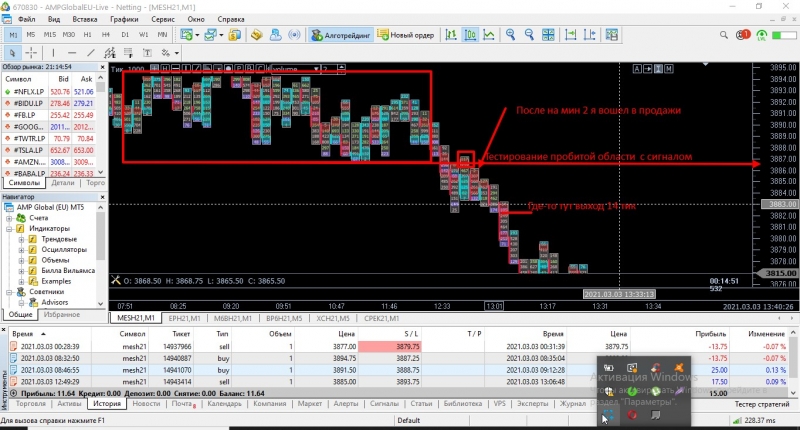Draw a horizontal line on chart
Screen dimensions: 800x430
pos(72,53)
